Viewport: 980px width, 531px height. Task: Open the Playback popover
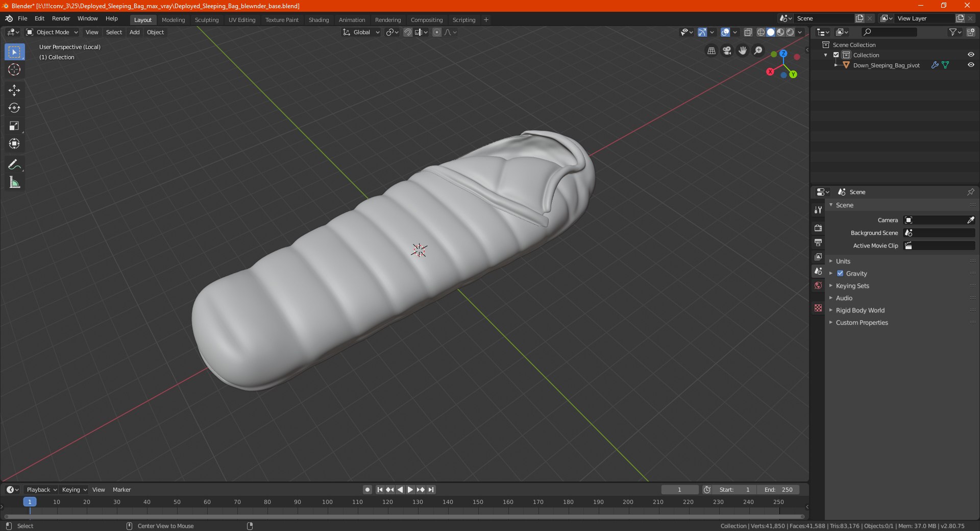coord(41,490)
